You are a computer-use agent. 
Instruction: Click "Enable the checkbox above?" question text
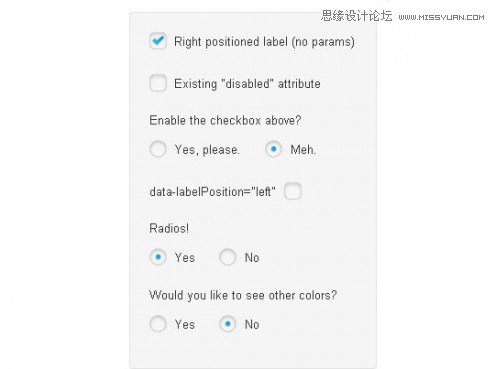click(x=225, y=120)
